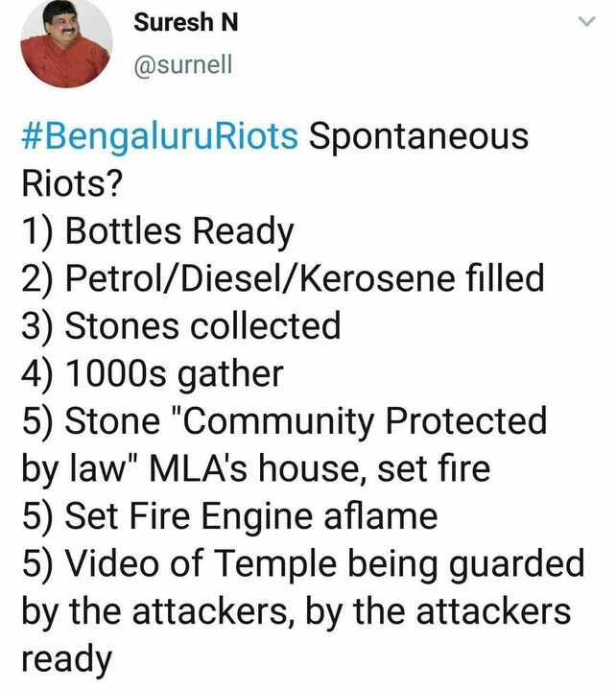Select the word Spontaneous in tweet

click(x=418, y=136)
